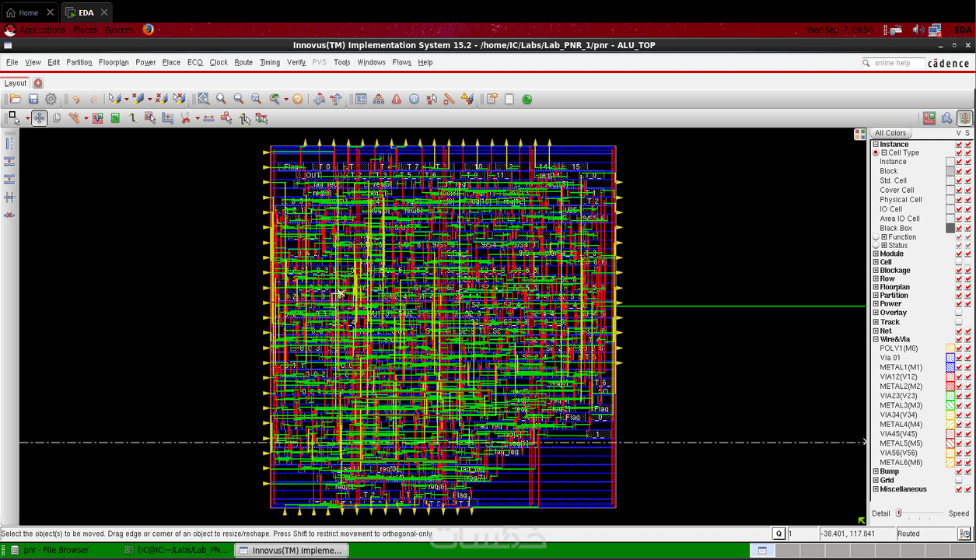The height and width of the screenshot is (560, 976).
Task: Open the All Colors dropdown
Action: tap(890, 132)
